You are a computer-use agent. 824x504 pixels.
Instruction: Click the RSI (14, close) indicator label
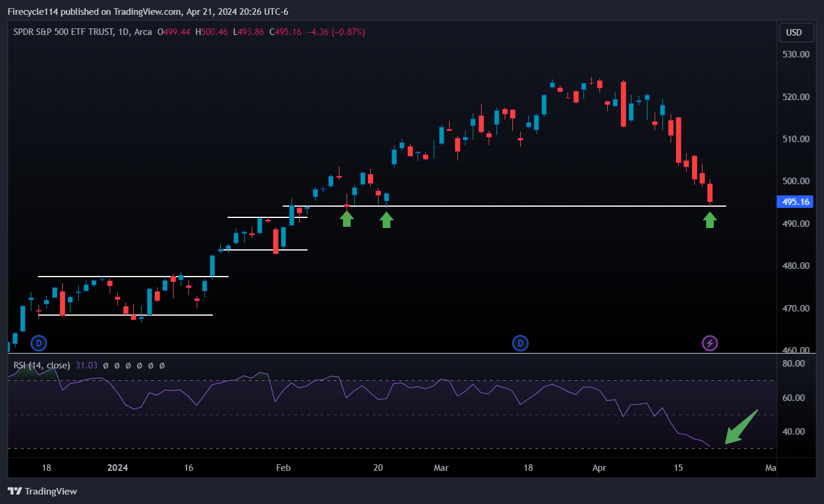click(x=41, y=365)
